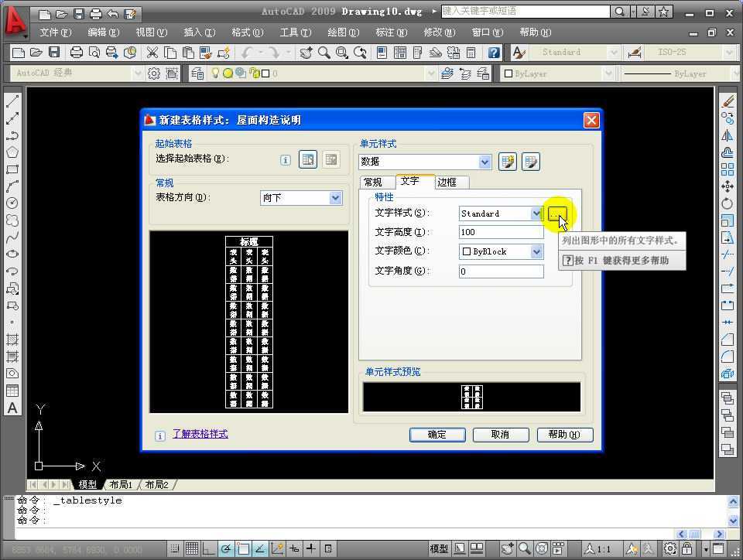Click the manage cell styles icon
Viewport: 743px width, 560px height.
[x=531, y=162]
